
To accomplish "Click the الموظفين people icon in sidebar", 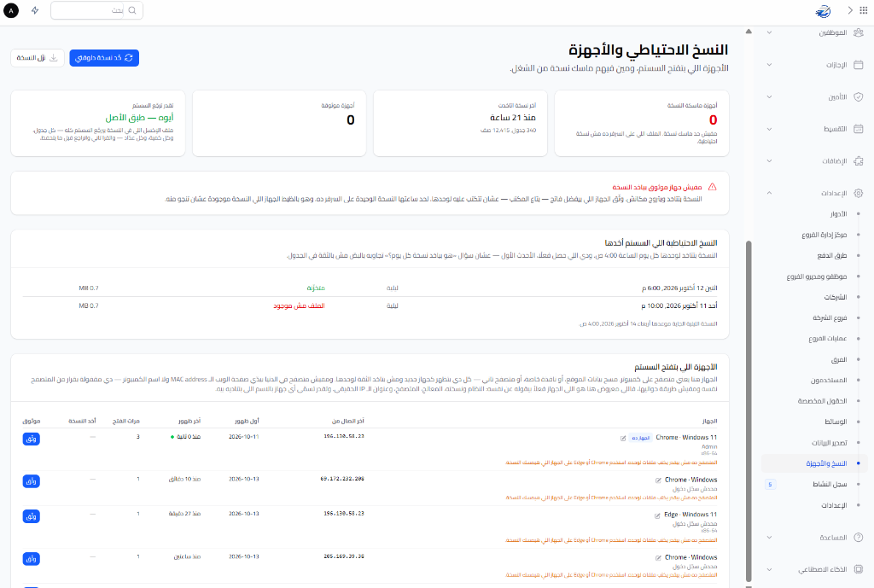I will pyautogui.click(x=859, y=33).
